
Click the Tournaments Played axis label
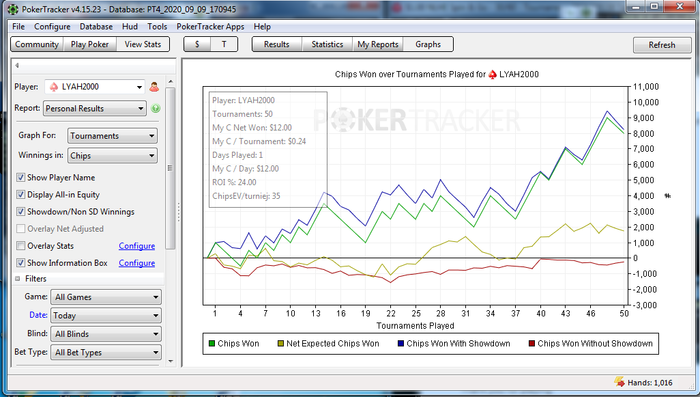pos(415,326)
